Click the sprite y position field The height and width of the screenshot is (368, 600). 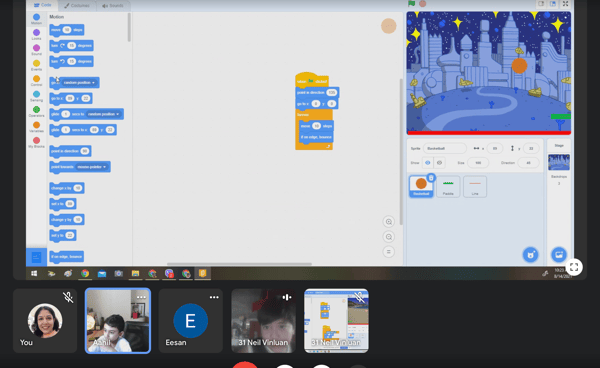531,148
